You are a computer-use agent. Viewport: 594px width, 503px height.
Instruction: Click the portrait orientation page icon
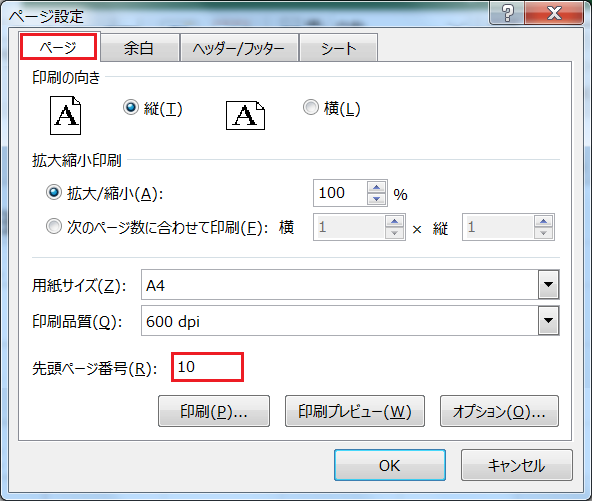[66, 116]
